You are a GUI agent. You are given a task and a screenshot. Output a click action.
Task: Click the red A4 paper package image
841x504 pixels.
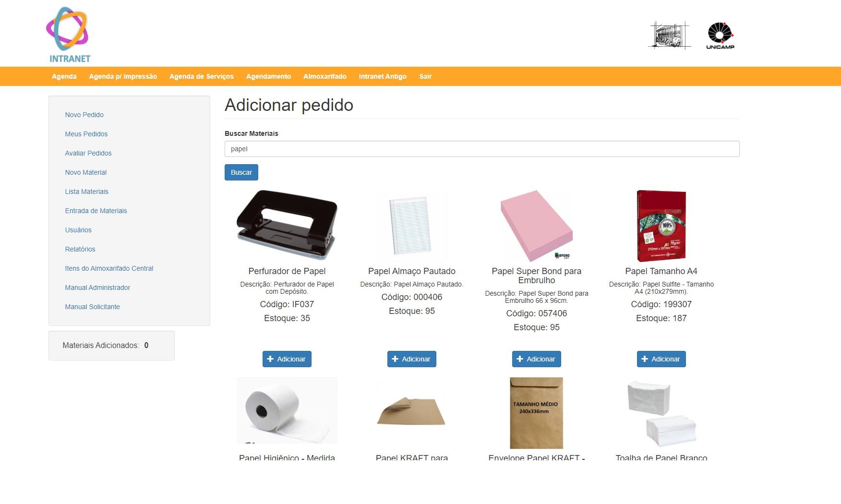661,226
